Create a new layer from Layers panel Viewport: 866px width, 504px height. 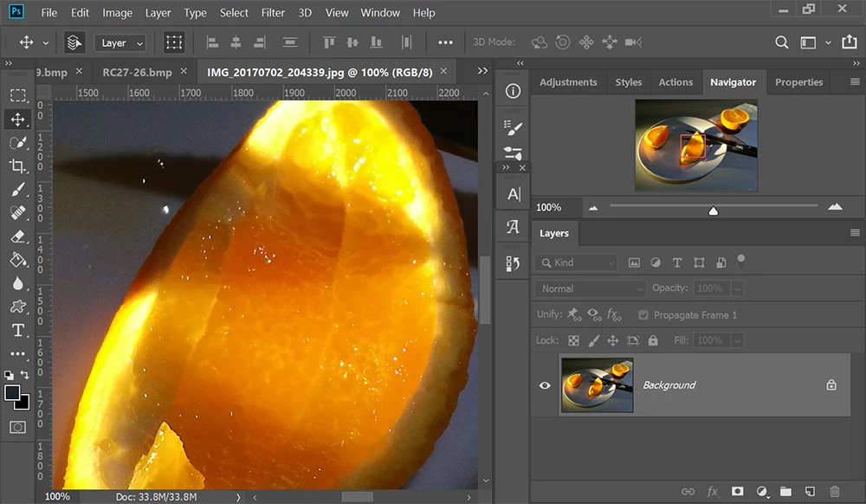pos(810,492)
